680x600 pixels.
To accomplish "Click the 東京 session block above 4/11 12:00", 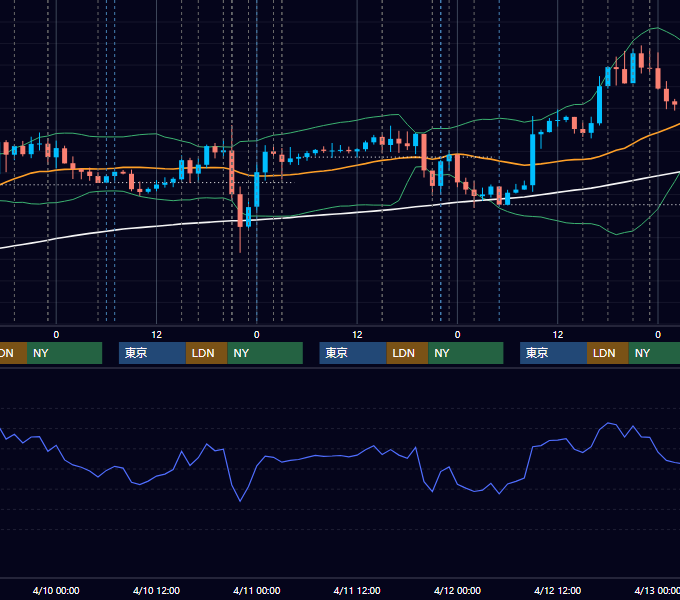I will [x=353, y=353].
